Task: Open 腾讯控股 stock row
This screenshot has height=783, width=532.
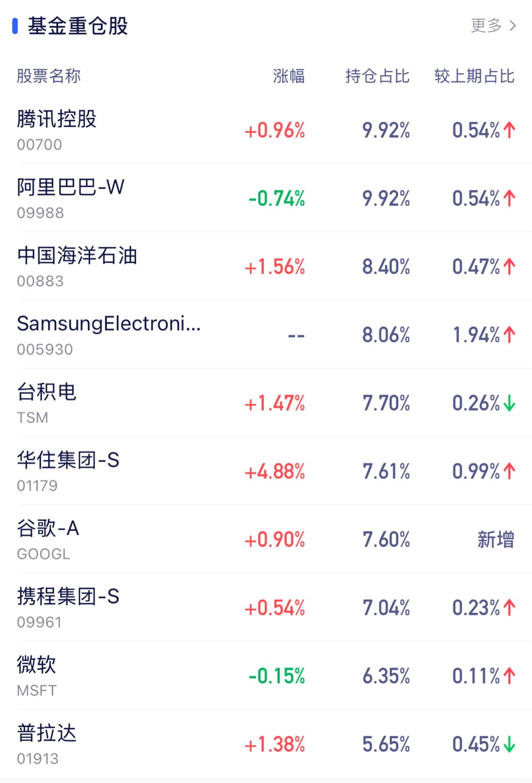Action: 57,119
